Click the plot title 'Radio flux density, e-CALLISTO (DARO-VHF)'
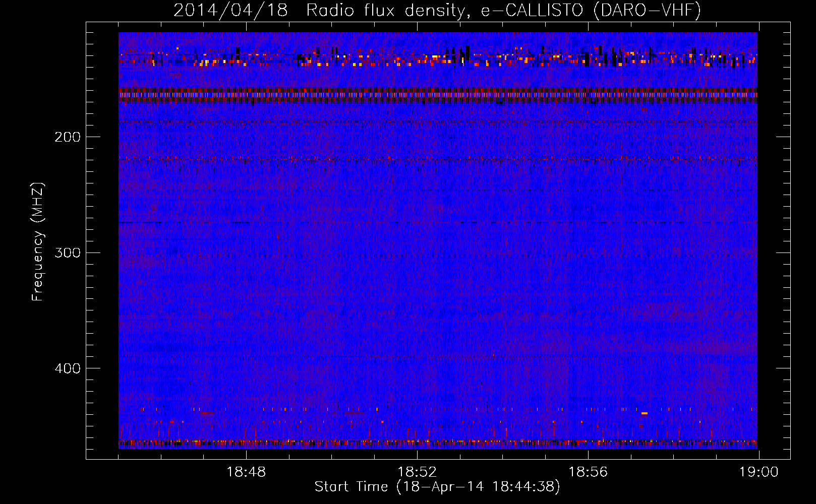Screen dimensions: 816x504 (x=504, y=10)
